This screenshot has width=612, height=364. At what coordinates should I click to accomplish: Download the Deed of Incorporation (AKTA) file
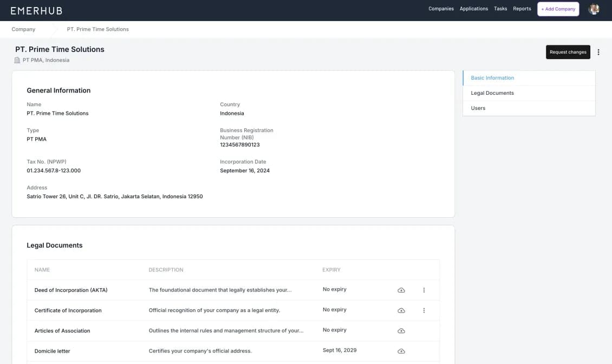coord(401,290)
